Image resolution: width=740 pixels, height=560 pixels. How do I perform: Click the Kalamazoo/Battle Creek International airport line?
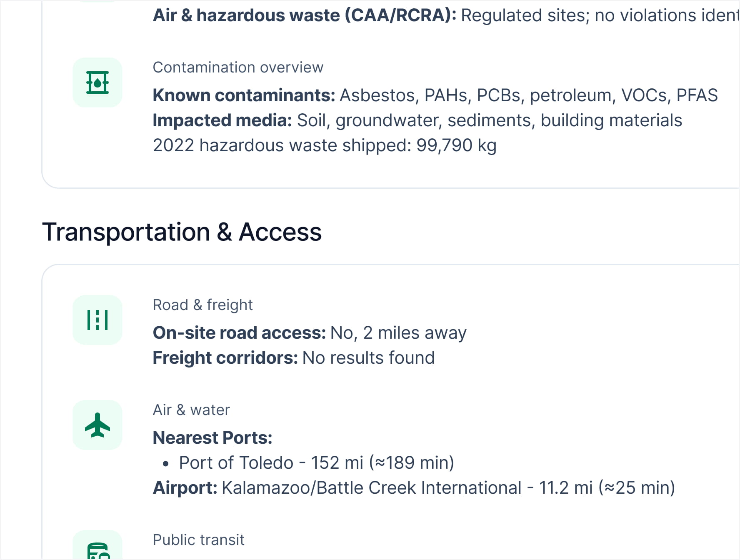414,488
